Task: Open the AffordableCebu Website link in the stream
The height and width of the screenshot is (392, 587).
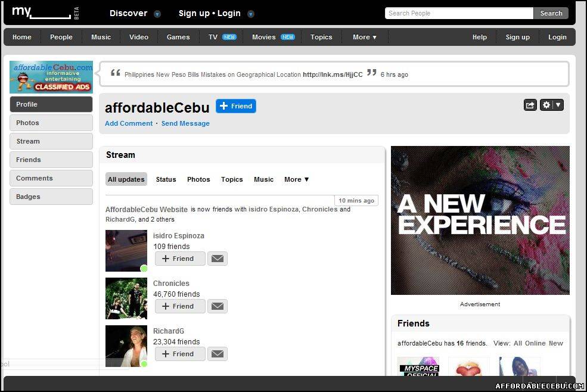Action: coord(147,210)
